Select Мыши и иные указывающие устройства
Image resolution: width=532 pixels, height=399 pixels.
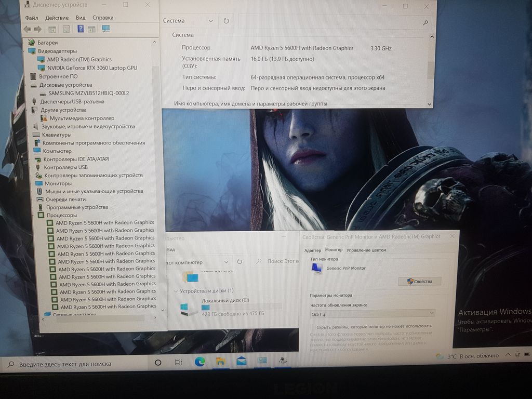(94, 191)
